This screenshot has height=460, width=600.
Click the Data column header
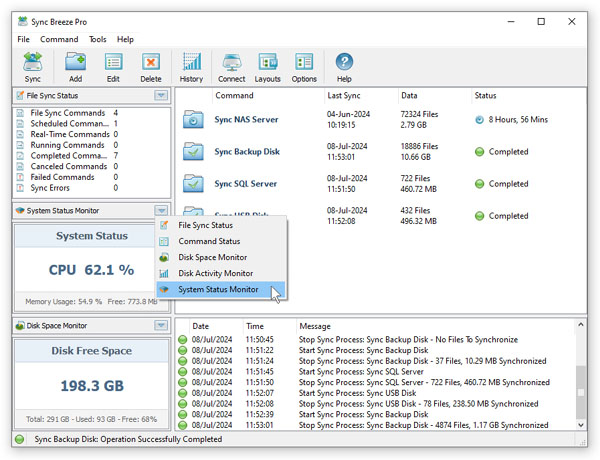(x=434, y=96)
